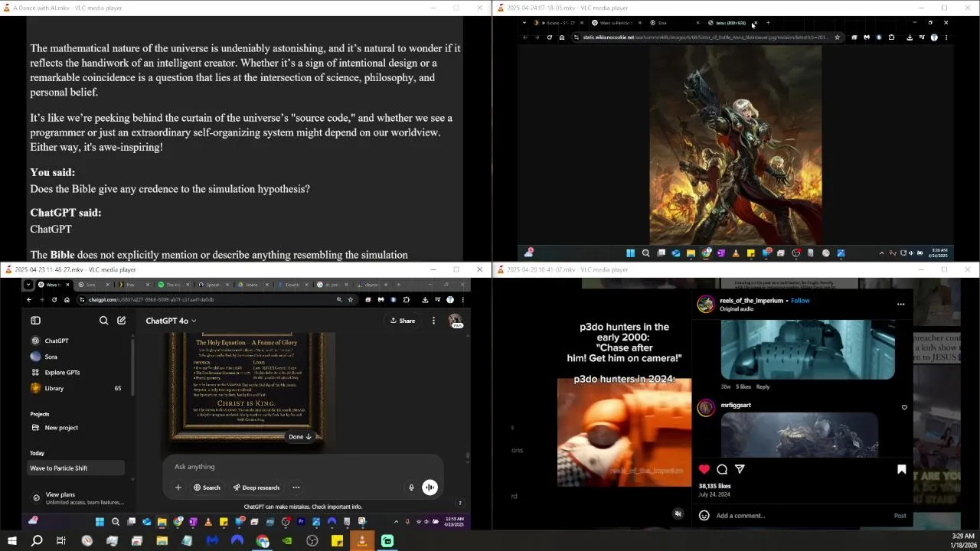Click Post next to the comment field
The height and width of the screenshot is (551, 980).
(x=900, y=516)
